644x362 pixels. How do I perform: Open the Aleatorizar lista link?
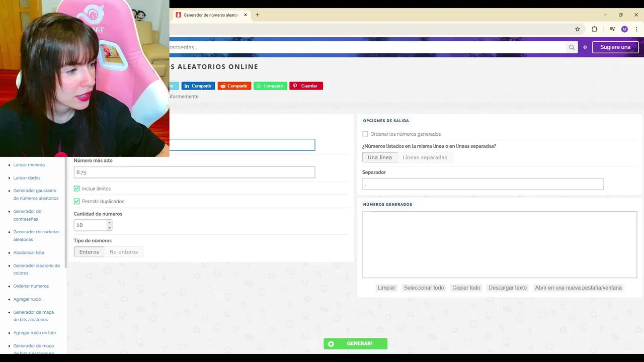29,253
